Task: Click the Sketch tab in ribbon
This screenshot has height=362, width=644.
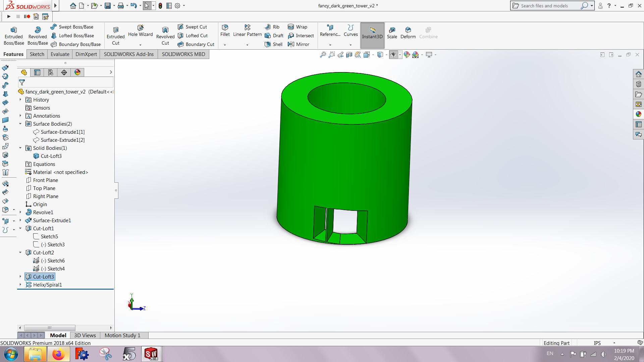Action: 37,54
